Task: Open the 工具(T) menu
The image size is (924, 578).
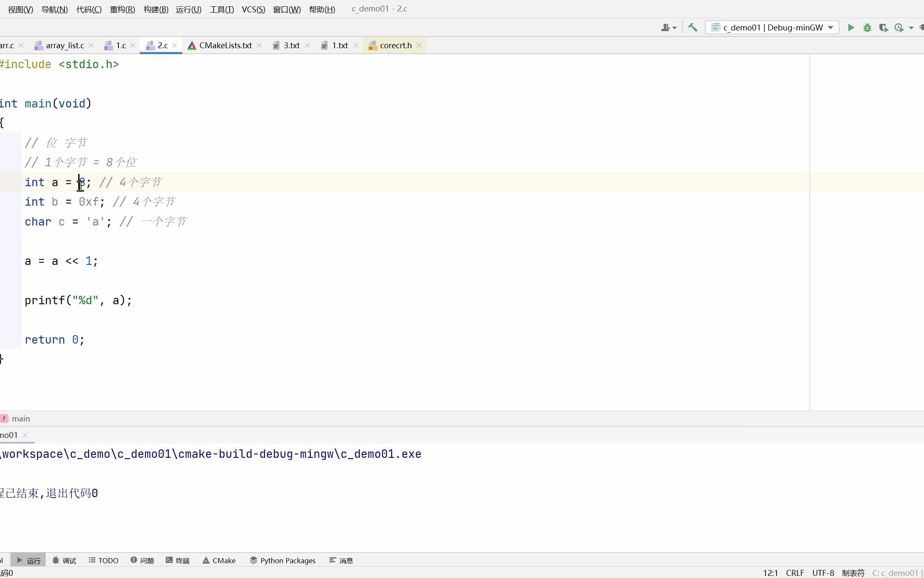Action: pos(222,9)
